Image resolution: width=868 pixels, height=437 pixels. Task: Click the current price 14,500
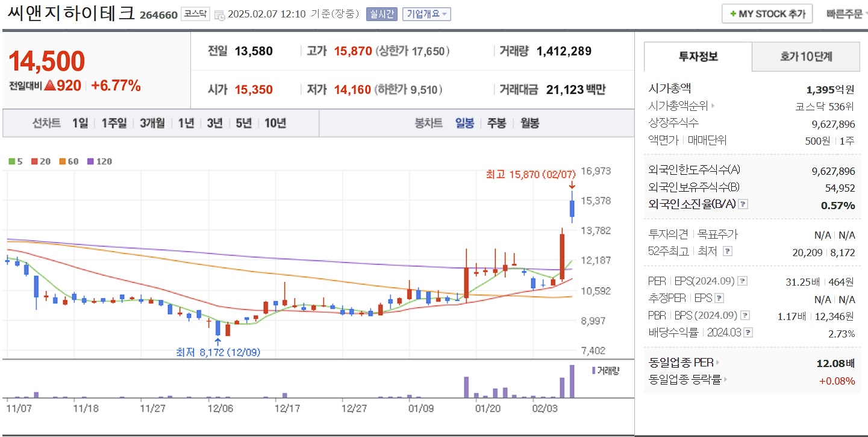click(x=47, y=61)
